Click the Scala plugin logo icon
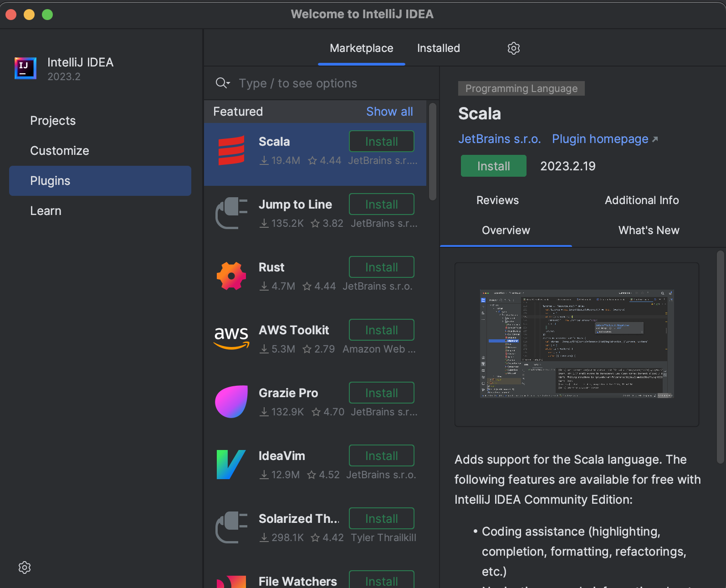The image size is (726, 588). tap(231, 151)
